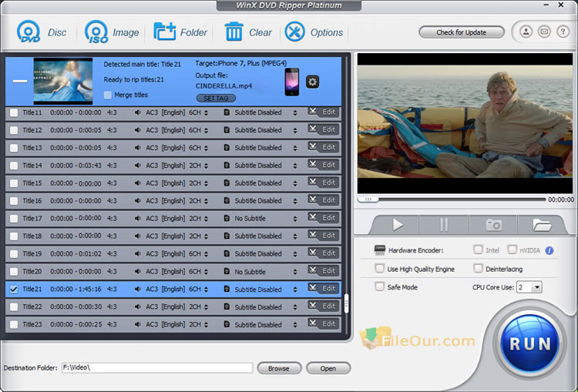Open Title11 subtitle selector

coord(295,112)
